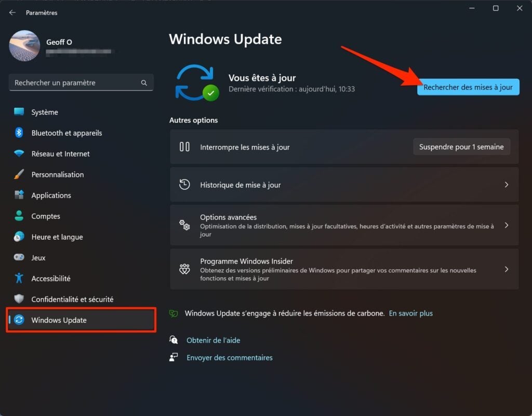Focus the Rechercher un paramètre search field
The width and height of the screenshot is (532, 416).
[81, 83]
